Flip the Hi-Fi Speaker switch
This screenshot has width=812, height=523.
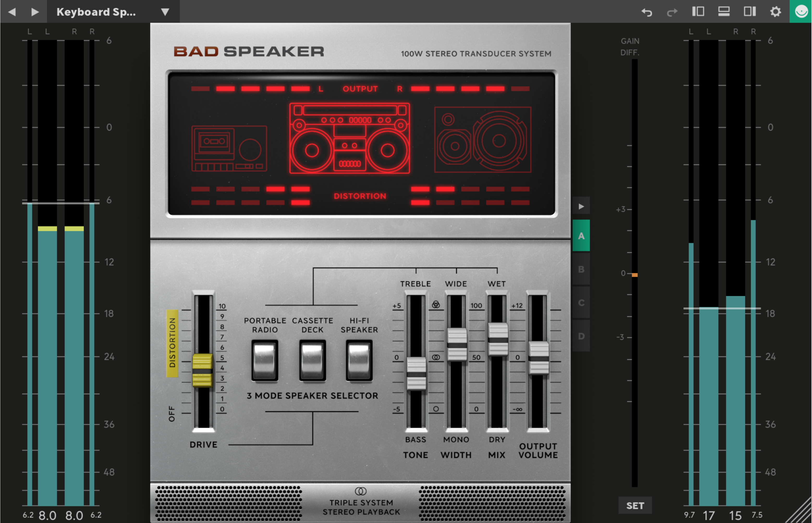pos(359,361)
